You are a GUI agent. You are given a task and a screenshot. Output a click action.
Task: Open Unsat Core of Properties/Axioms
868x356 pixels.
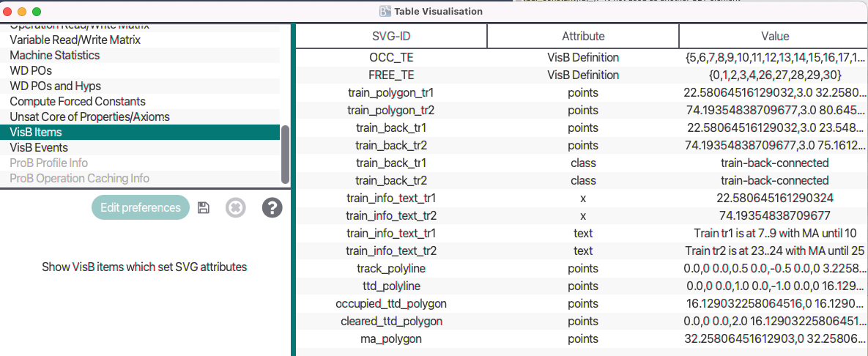pyautogui.click(x=89, y=116)
